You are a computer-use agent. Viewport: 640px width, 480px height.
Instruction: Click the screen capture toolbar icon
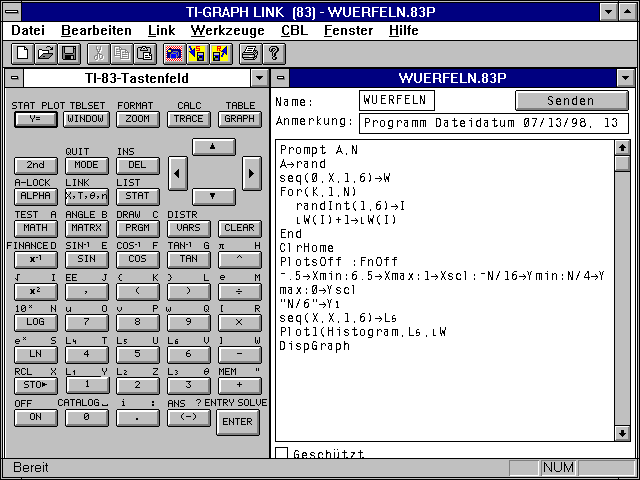coord(174,54)
